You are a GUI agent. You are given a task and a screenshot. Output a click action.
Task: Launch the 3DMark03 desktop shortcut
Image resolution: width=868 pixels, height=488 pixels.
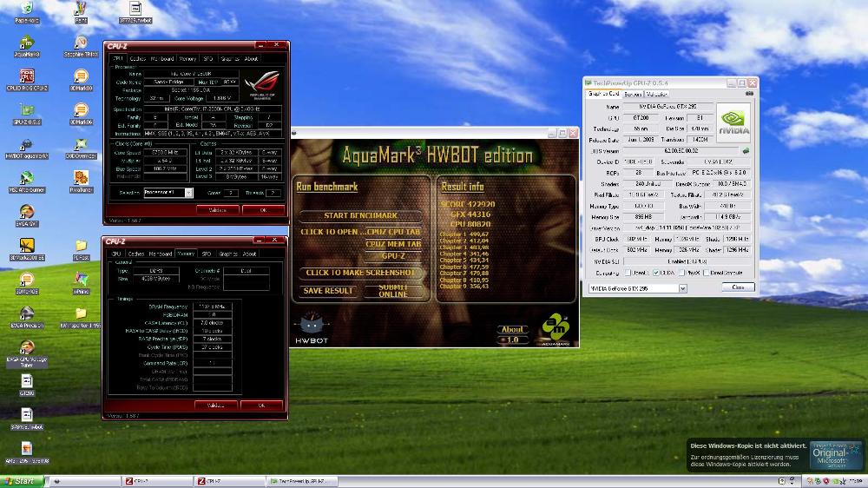pyautogui.click(x=81, y=79)
